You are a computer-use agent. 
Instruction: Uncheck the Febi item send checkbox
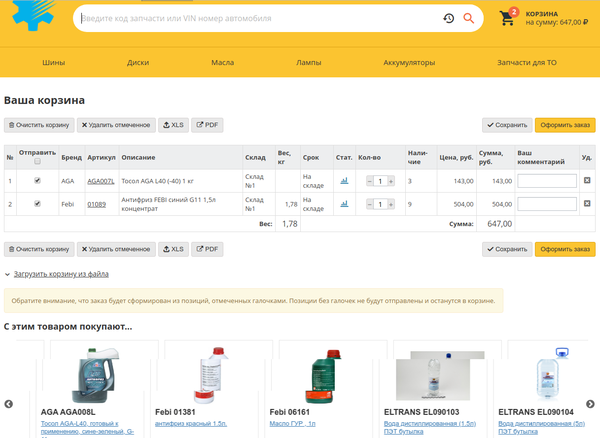[x=37, y=204]
